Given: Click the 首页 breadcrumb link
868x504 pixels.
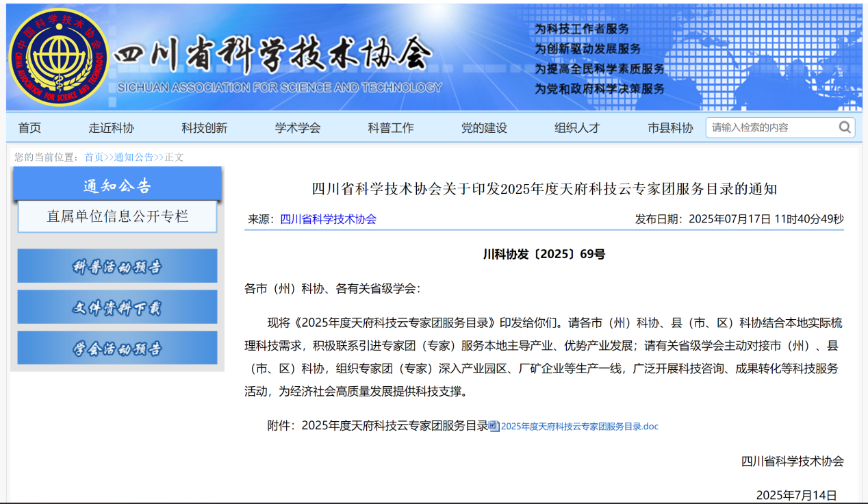Looking at the screenshot, I should (x=94, y=157).
